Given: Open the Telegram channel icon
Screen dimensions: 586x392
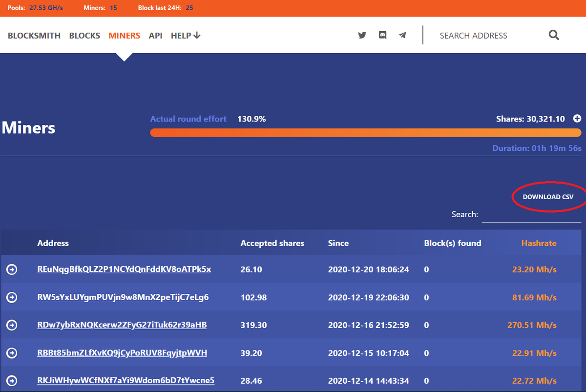Looking at the screenshot, I should click(402, 35).
